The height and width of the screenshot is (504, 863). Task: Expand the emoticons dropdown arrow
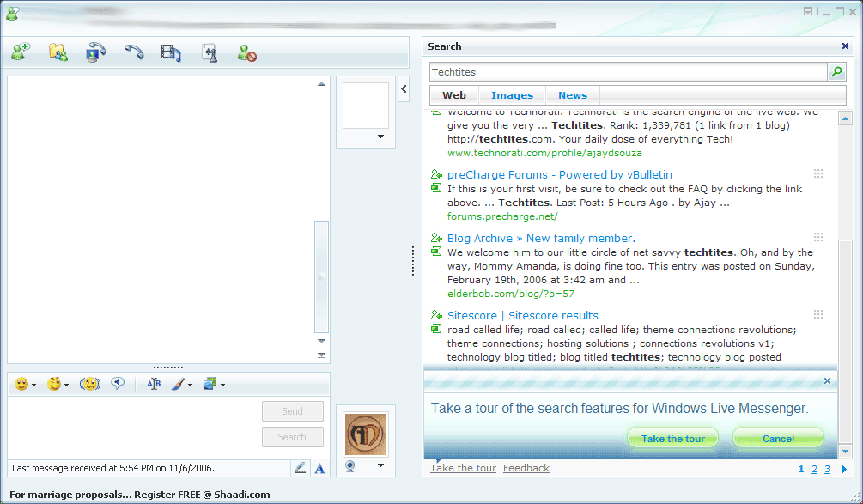(x=34, y=385)
